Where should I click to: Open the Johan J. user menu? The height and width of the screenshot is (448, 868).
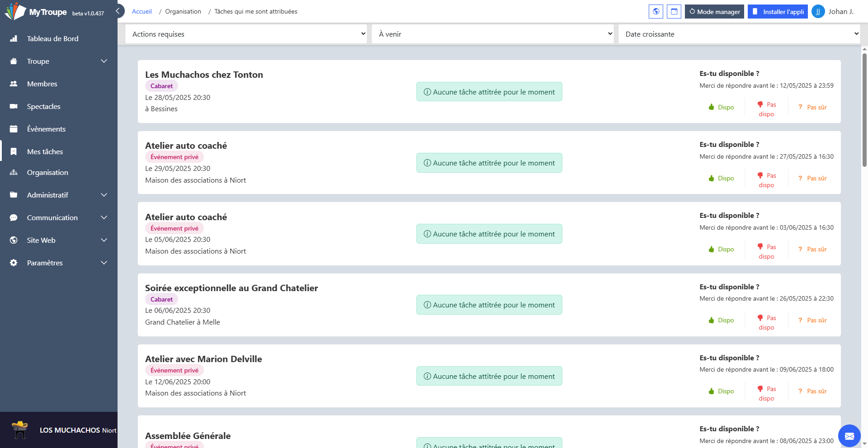(x=833, y=11)
